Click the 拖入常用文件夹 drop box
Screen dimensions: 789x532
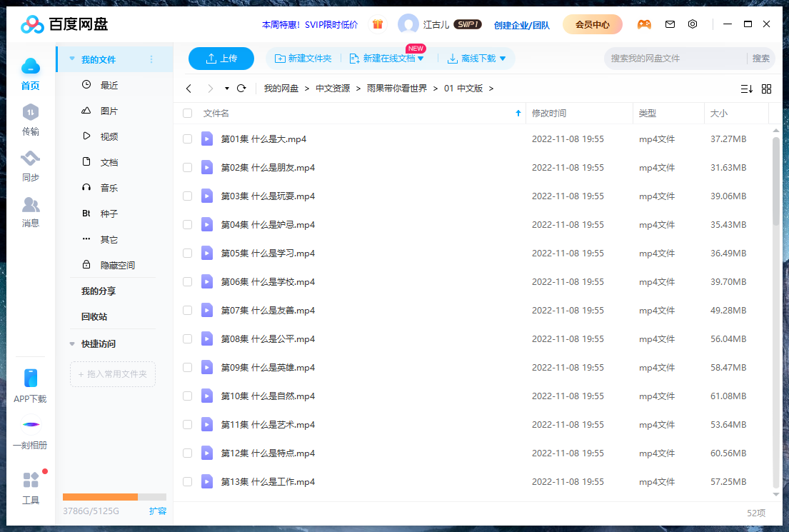pos(113,374)
